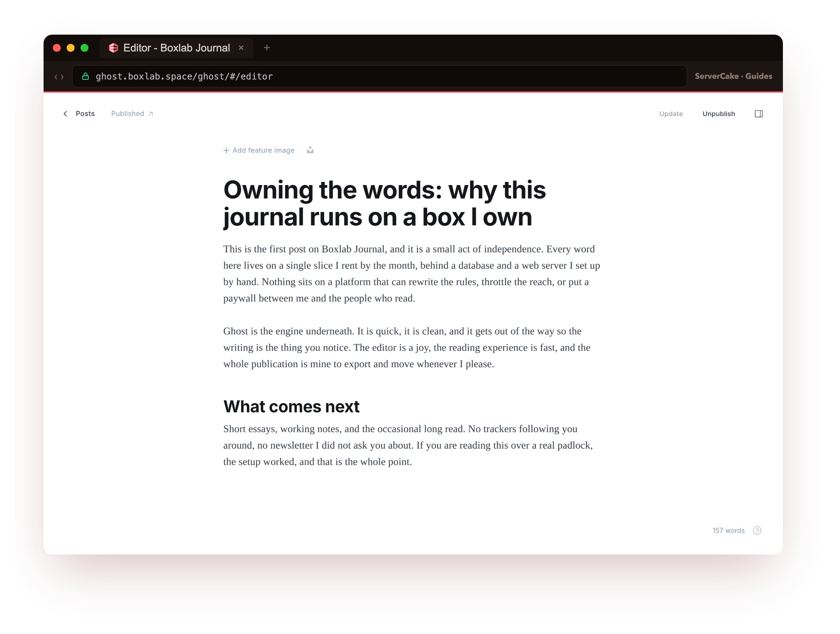840x634 pixels.
Task: Click the padlock icon in the address bar
Action: point(86,76)
